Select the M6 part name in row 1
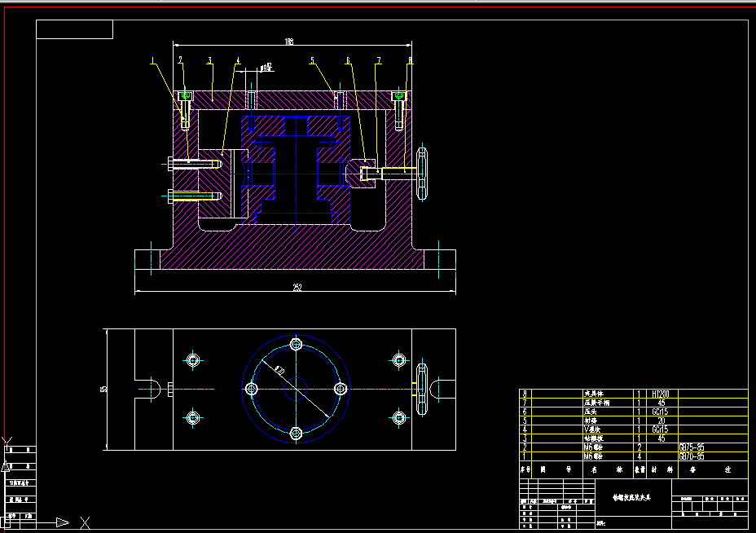Image resolution: width=756 pixels, height=533 pixels. click(x=593, y=456)
